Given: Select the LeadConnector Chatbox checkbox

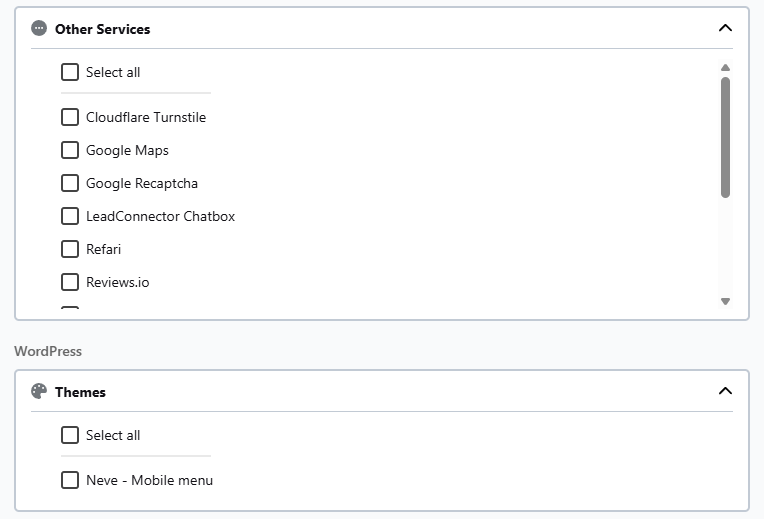Looking at the screenshot, I should 70,216.
